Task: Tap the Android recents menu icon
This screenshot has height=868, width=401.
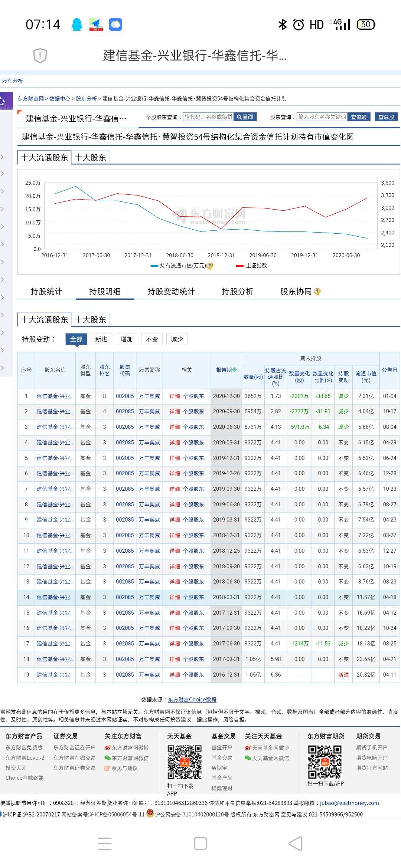Action: (105, 844)
